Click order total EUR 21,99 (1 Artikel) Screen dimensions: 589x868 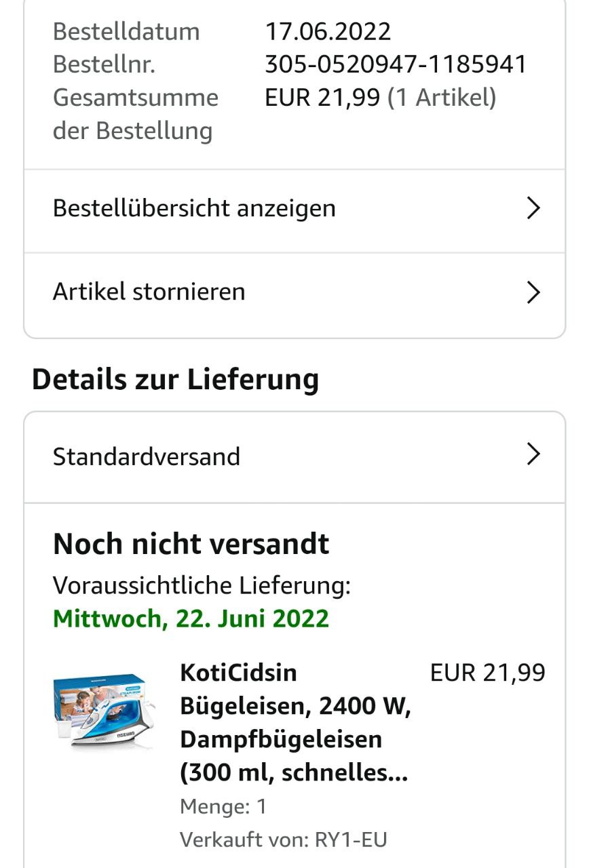pyautogui.click(x=380, y=98)
